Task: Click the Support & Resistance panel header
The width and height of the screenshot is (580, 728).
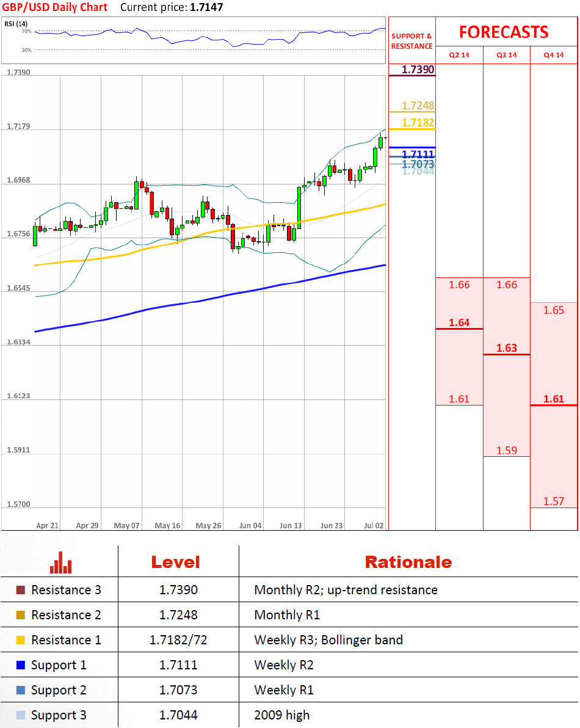Action: point(411,41)
